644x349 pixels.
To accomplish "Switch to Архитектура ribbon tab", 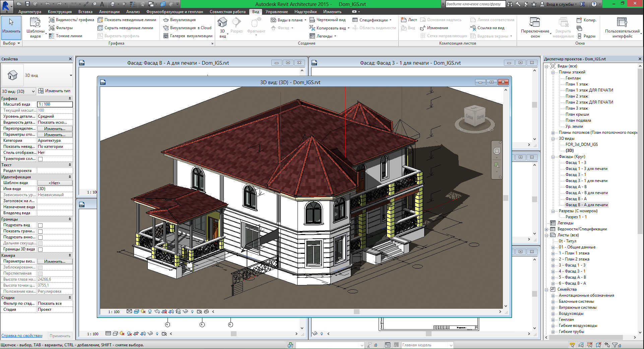I will 30,12.
